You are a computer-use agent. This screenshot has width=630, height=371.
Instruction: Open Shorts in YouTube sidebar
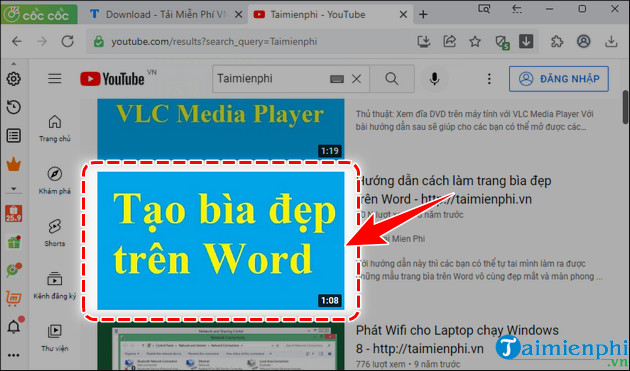(55, 233)
